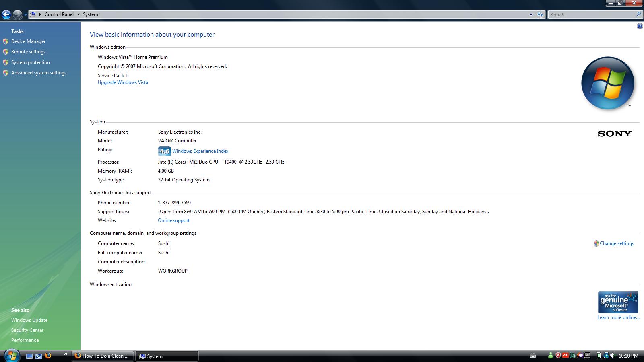The image size is (644, 362).
Task: Click the 32-bit Operating System value
Action: [184, 180]
